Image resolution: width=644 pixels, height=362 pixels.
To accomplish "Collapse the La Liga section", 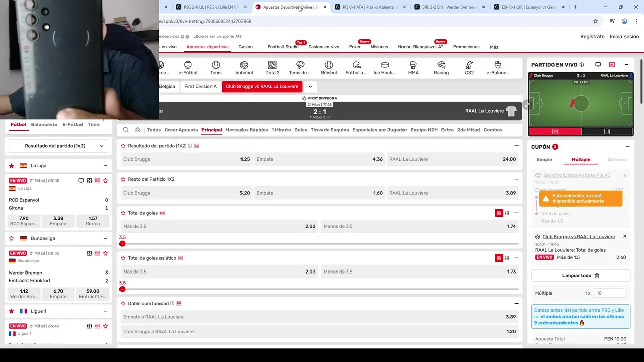I will 105,166.
